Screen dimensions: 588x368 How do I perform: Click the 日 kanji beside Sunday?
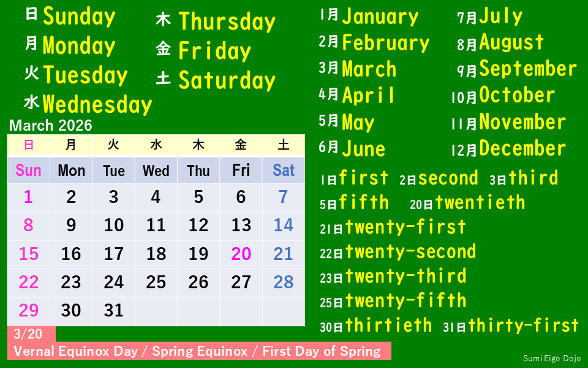(x=31, y=14)
